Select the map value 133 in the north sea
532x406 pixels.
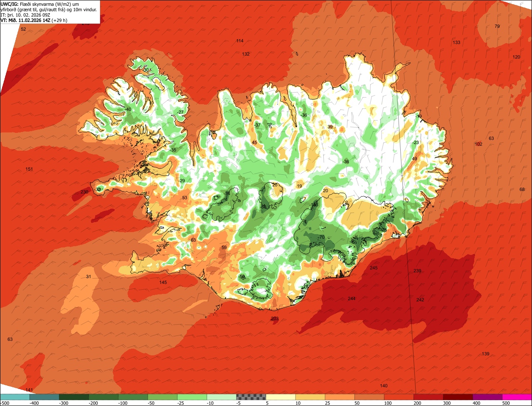[456, 43]
